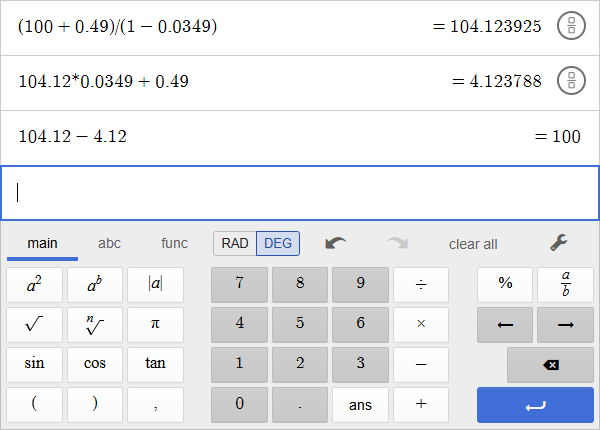Click the result = 4.123788

point(497,81)
